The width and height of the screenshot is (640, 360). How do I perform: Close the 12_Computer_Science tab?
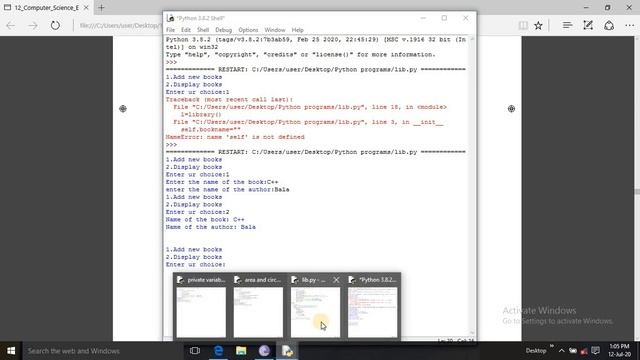pos(86,7)
